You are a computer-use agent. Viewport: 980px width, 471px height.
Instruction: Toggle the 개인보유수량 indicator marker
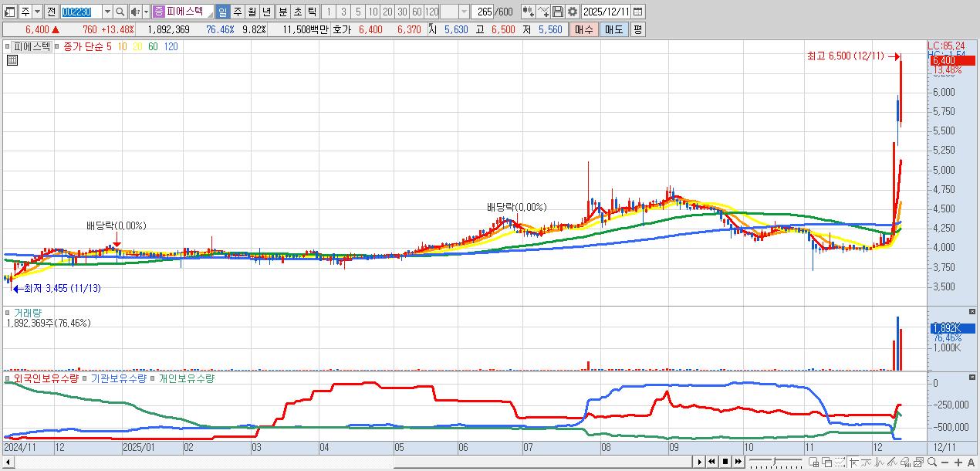point(154,379)
